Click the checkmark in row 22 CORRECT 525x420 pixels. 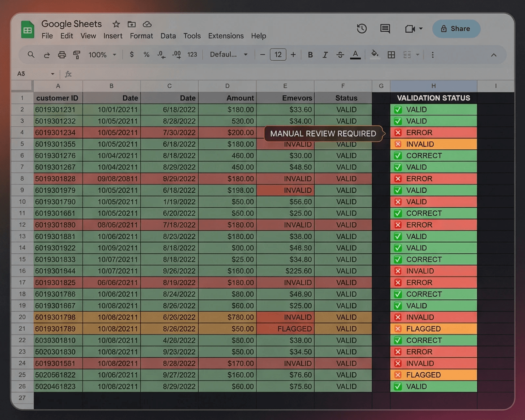(x=398, y=340)
